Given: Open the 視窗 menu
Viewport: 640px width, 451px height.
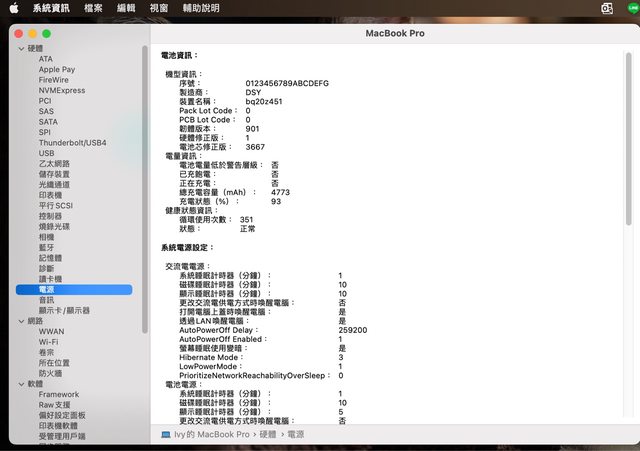Looking at the screenshot, I should click(x=158, y=8).
